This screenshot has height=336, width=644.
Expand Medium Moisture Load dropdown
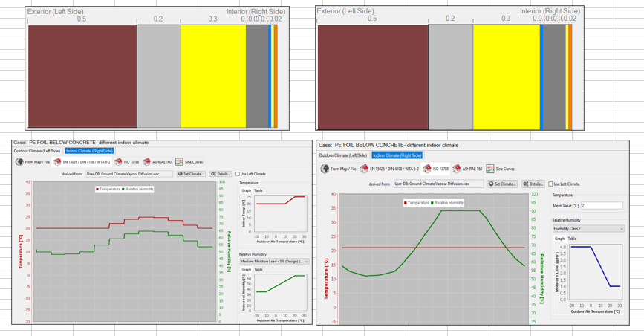(273, 262)
